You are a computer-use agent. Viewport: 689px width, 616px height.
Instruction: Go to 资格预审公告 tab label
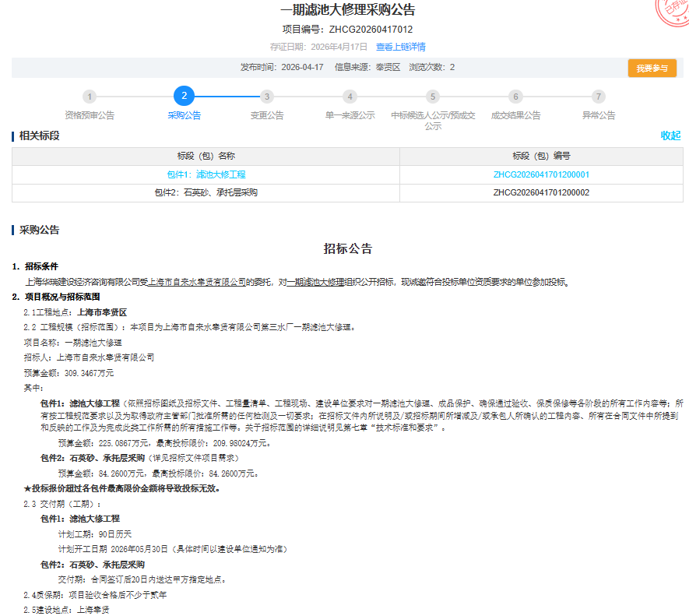tap(90, 115)
